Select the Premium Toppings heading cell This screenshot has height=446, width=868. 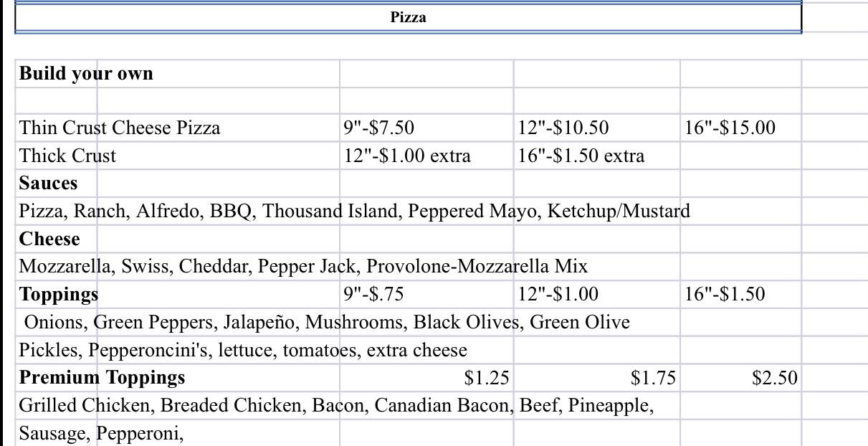(x=102, y=378)
